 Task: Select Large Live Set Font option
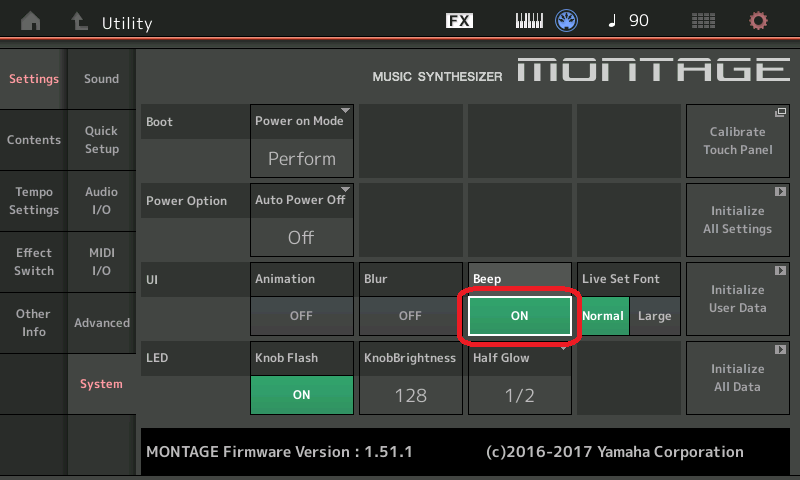pos(655,315)
